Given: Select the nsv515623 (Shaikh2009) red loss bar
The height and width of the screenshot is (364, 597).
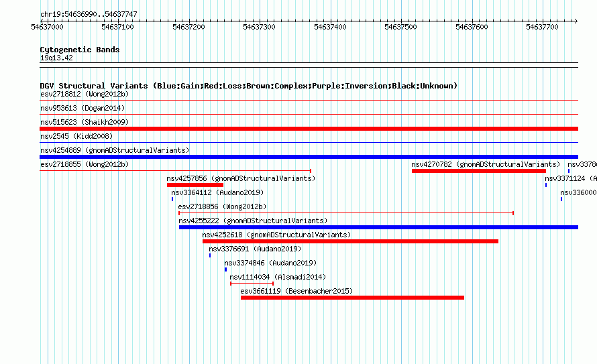Looking at the screenshot, I should point(309,129).
